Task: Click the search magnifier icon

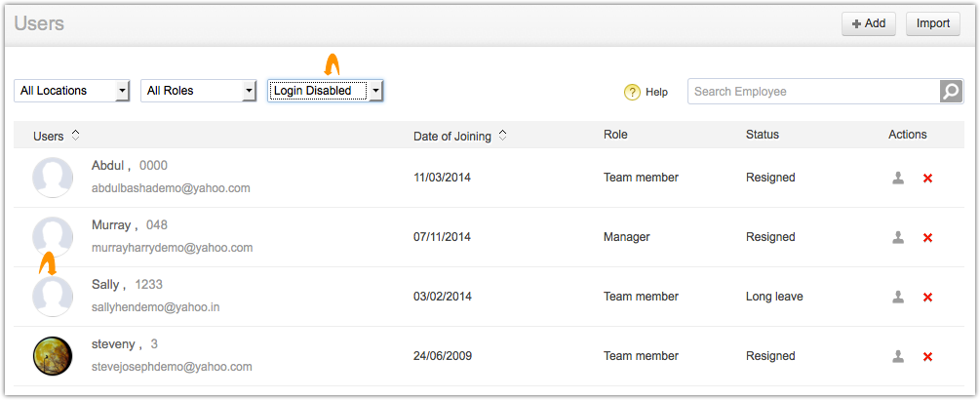Action: coord(951,91)
